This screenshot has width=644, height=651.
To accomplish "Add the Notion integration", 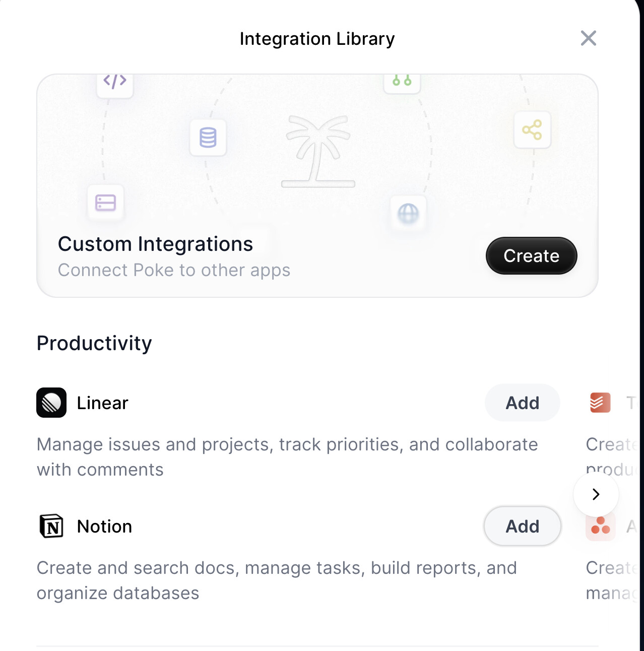I will (x=522, y=526).
